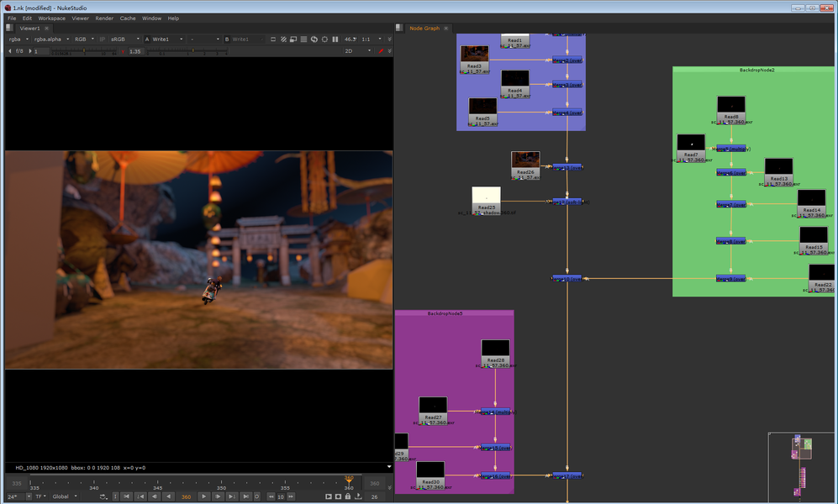The image size is (838, 504).
Task: Skip forward by frame increment
Action: pyautogui.click(x=291, y=496)
